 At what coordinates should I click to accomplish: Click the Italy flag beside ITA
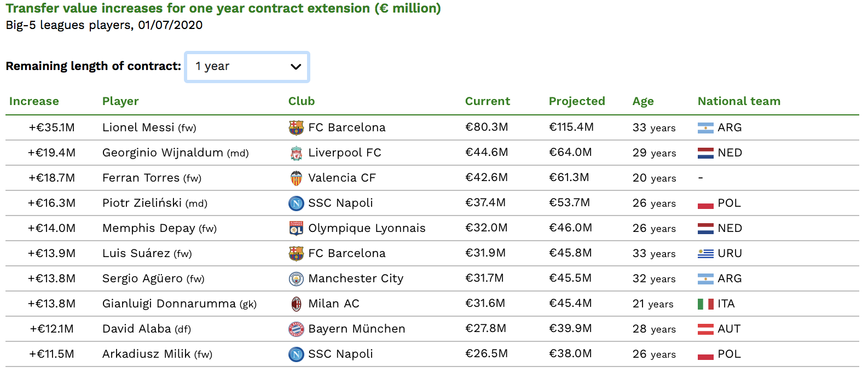click(x=705, y=304)
